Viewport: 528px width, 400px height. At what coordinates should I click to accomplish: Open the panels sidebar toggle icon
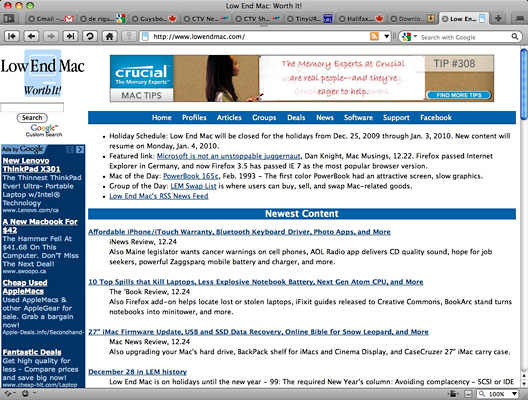(9, 19)
